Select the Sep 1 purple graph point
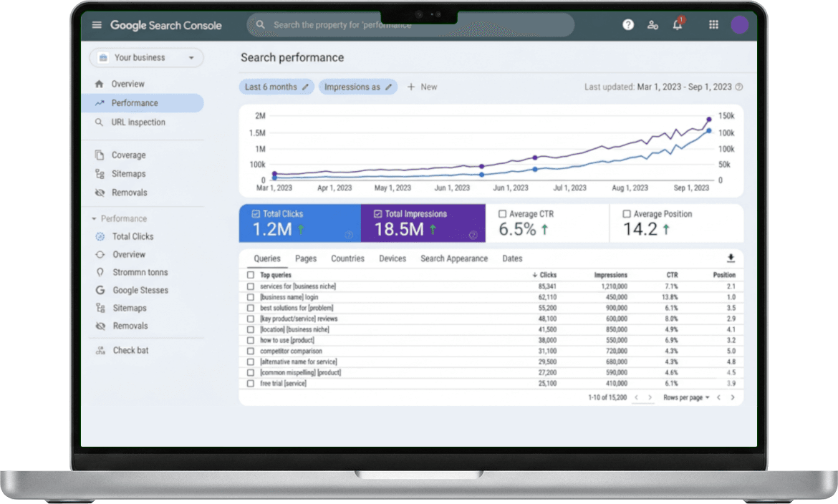Viewport: 838px width, 504px height. (x=709, y=119)
